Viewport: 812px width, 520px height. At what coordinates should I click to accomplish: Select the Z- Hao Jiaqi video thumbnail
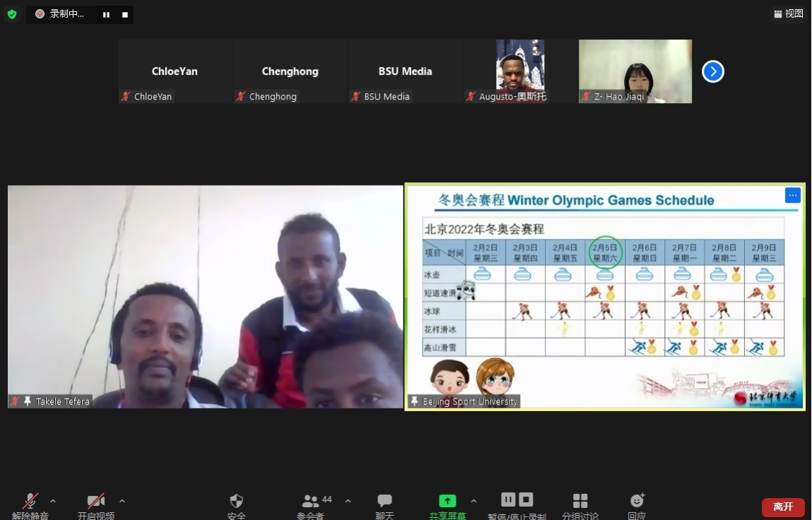coord(635,71)
